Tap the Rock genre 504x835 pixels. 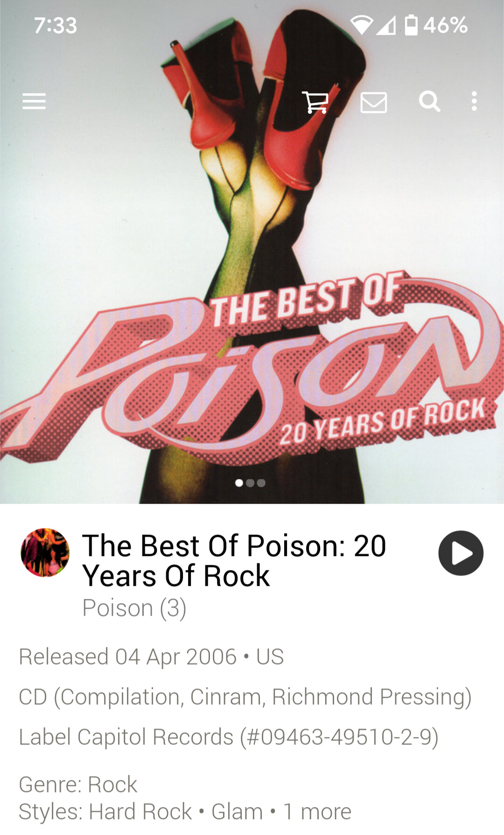pos(112,785)
